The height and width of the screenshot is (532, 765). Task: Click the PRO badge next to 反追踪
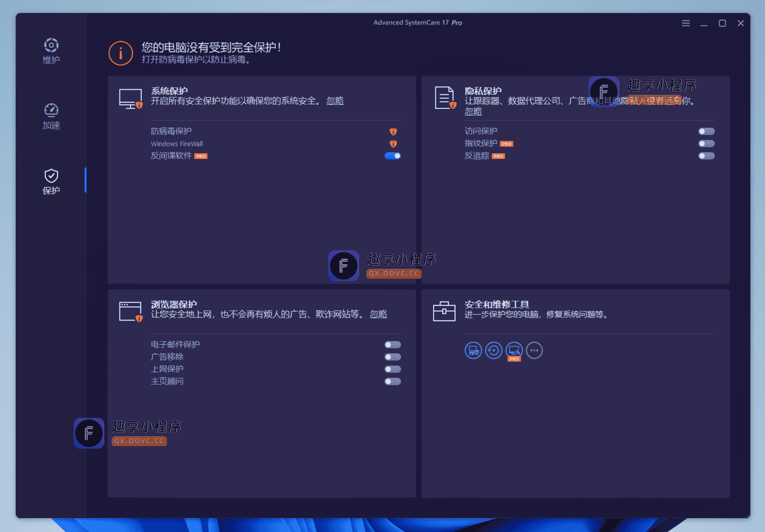pyautogui.click(x=499, y=156)
